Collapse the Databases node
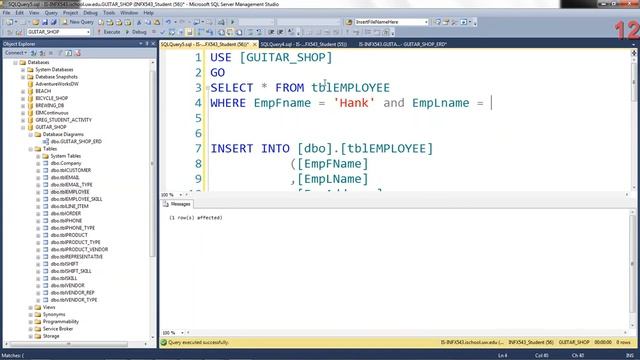The width and height of the screenshot is (640, 360). [x=16, y=62]
